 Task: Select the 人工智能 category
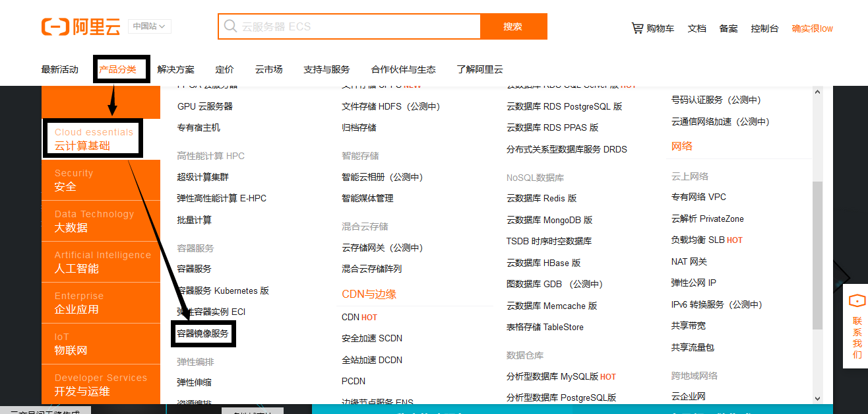coord(101,261)
